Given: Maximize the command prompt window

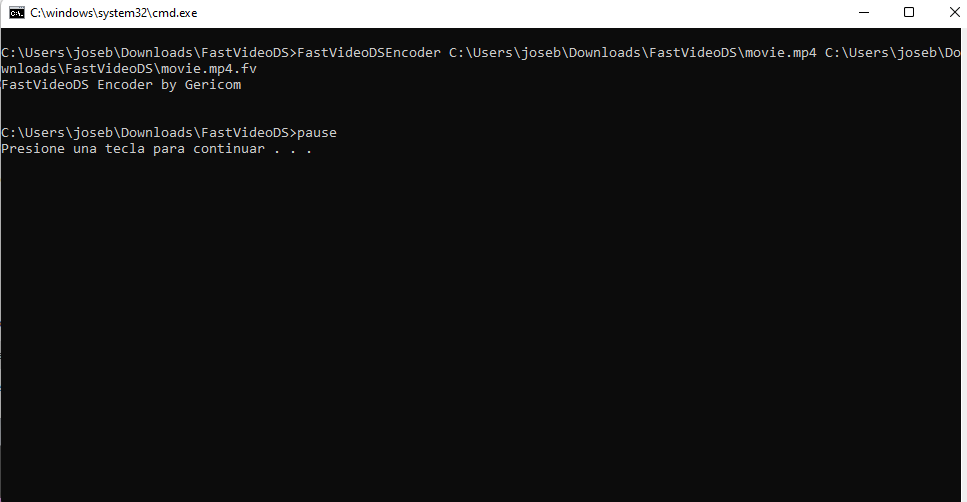Looking at the screenshot, I should coord(909,13).
